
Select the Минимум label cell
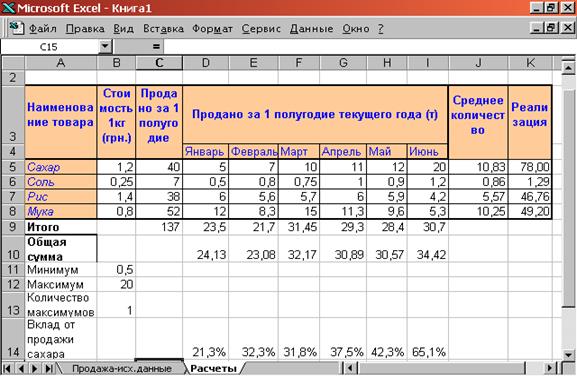click(61, 270)
